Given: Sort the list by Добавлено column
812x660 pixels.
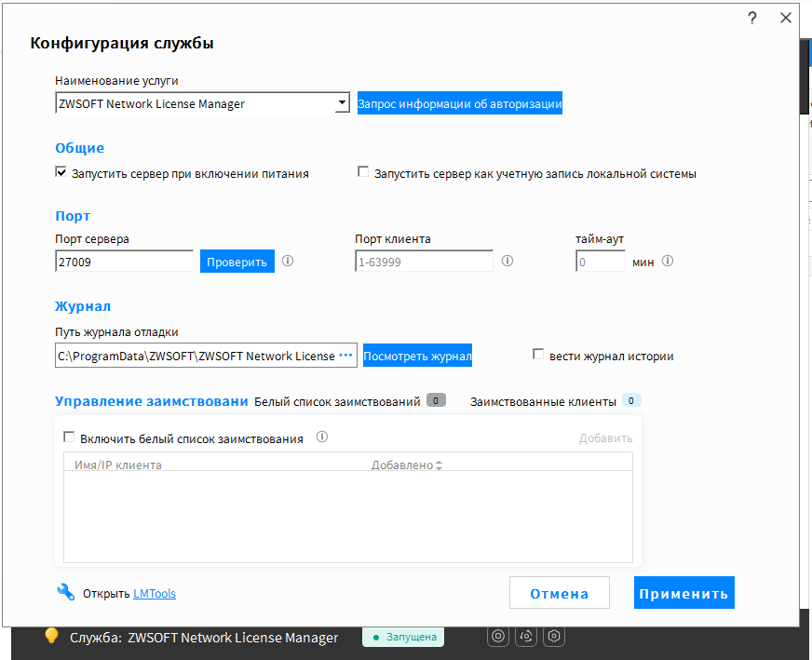Looking at the screenshot, I should [x=407, y=465].
